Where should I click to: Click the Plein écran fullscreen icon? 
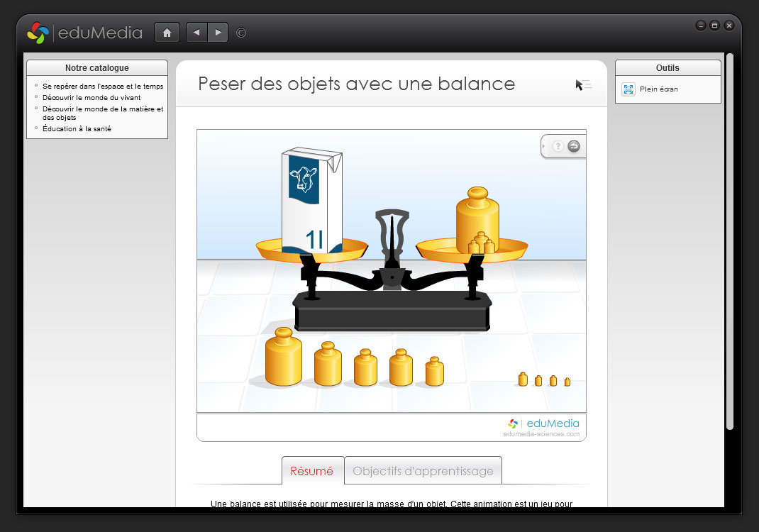[x=628, y=89]
